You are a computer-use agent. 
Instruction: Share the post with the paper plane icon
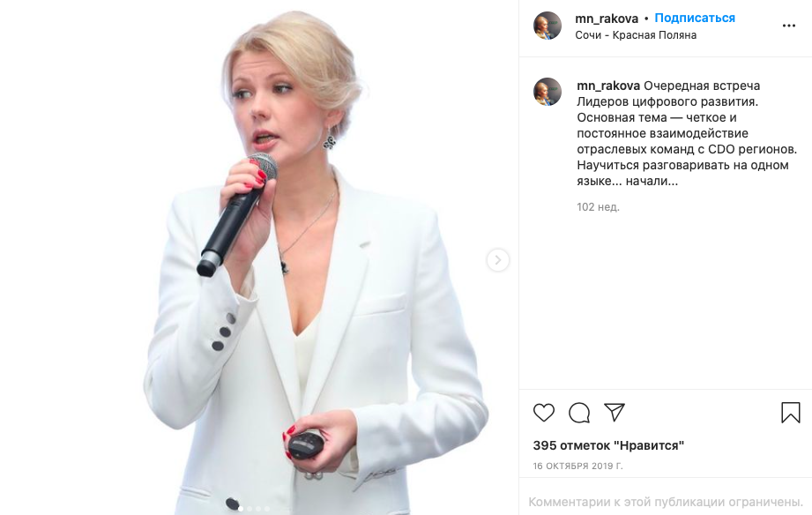pos(615,412)
